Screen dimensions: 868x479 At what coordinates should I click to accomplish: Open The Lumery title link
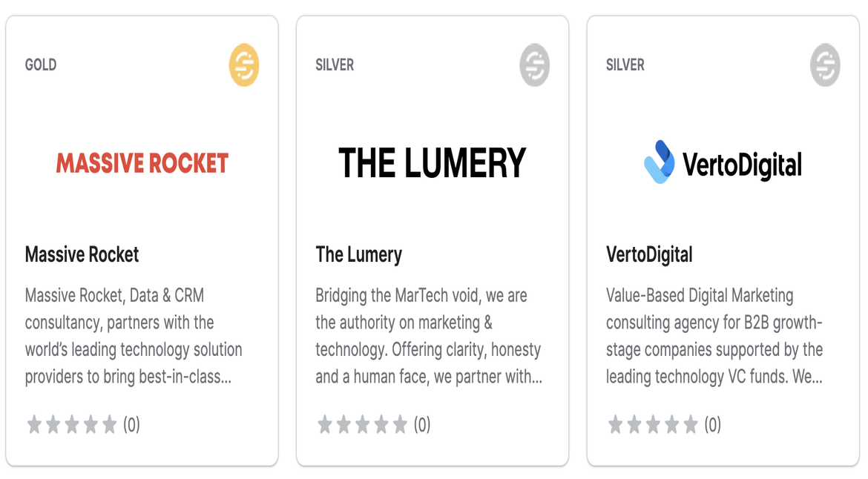[359, 254]
